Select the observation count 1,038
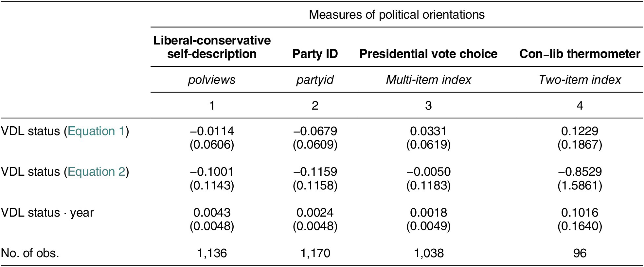Viewport: 644px width, 267px height. tap(428, 253)
